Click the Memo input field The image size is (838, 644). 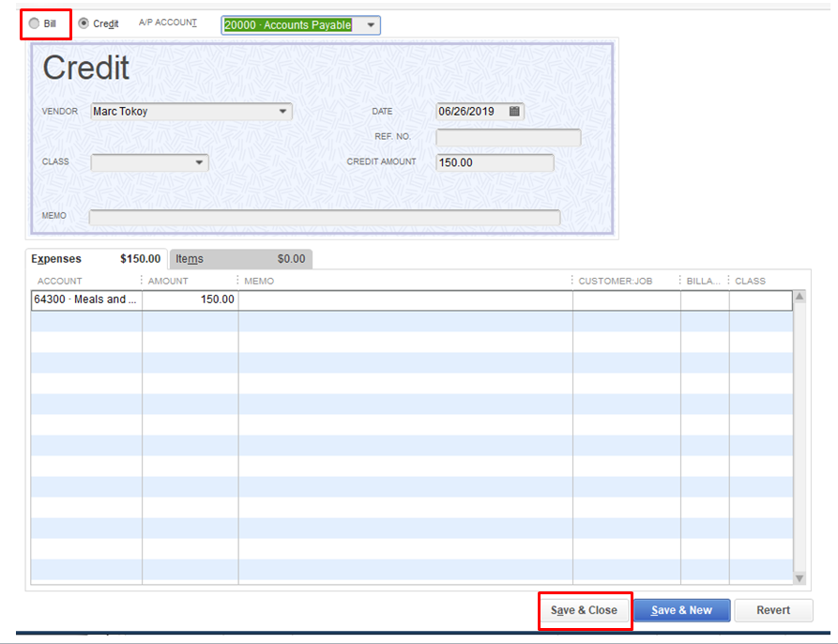pyautogui.click(x=325, y=217)
